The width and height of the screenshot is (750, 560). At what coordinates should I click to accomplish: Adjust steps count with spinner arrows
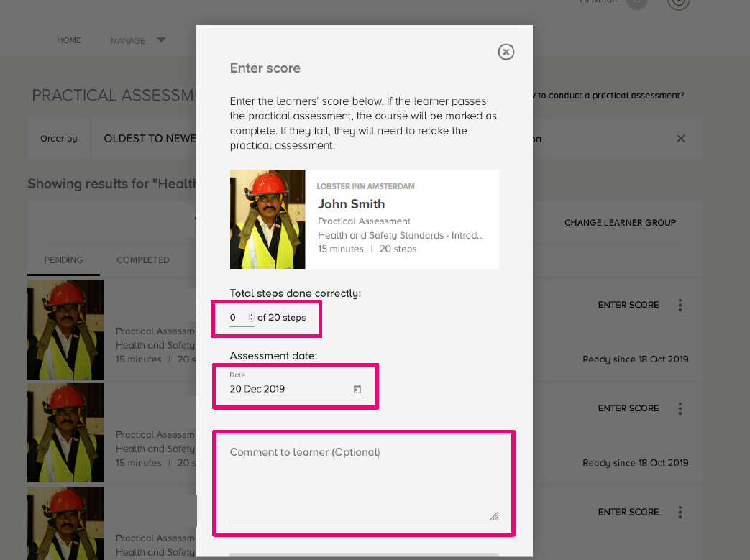pos(251,318)
